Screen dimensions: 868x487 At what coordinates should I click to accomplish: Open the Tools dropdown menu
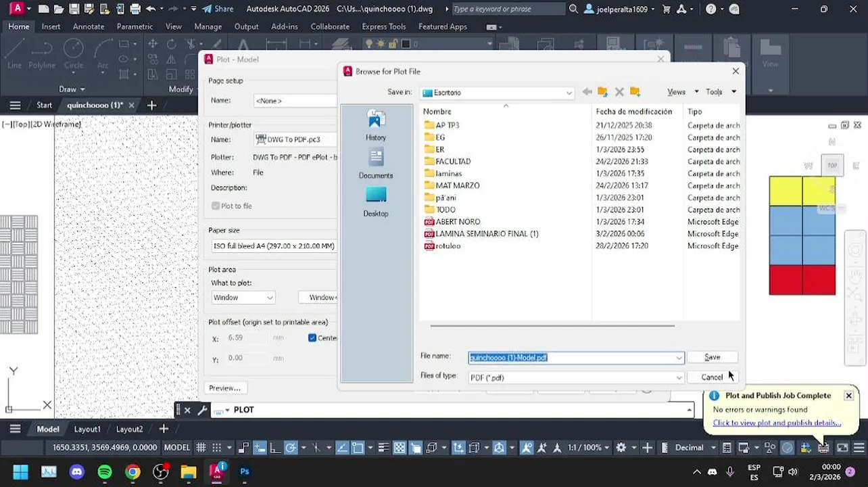click(x=721, y=92)
